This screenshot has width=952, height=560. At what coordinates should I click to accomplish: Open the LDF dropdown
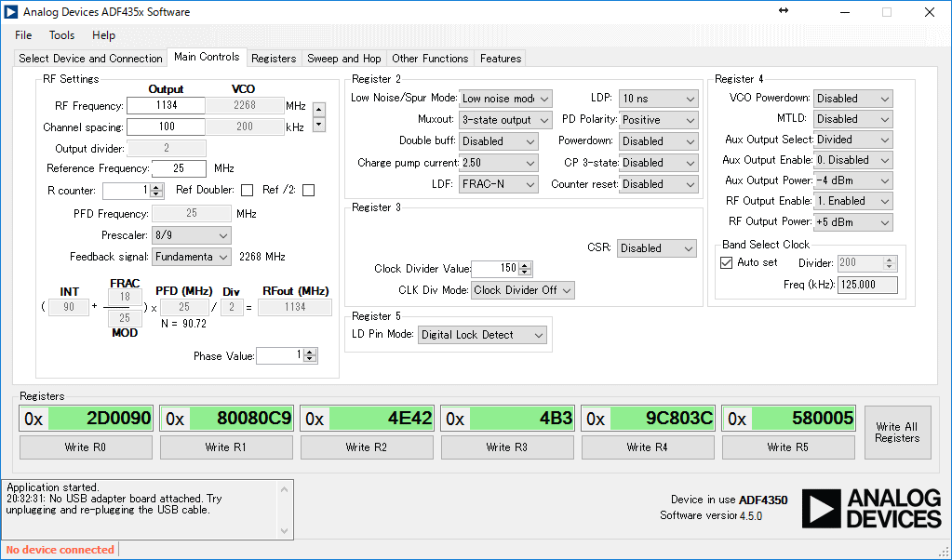click(x=499, y=184)
